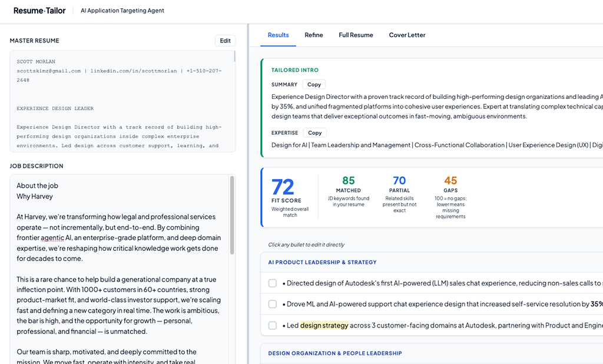This screenshot has width=603, height=364.
Task: Switch to the Refine tab
Action: pyautogui.click(x=314, y=35)
